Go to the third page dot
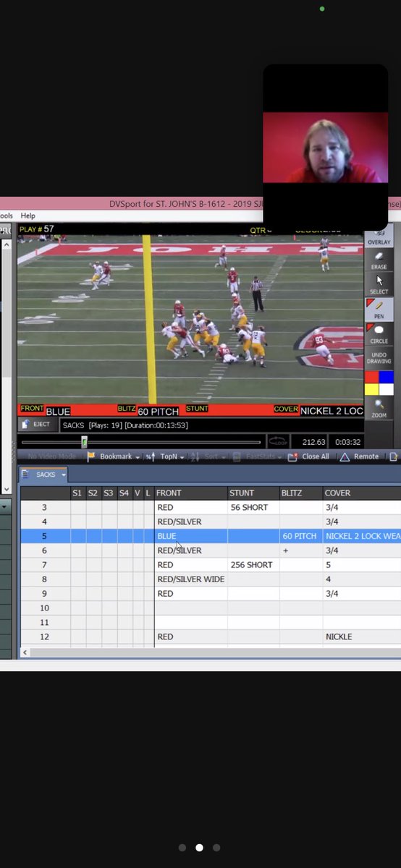401x868 pixels. click(x=216, y=848)
